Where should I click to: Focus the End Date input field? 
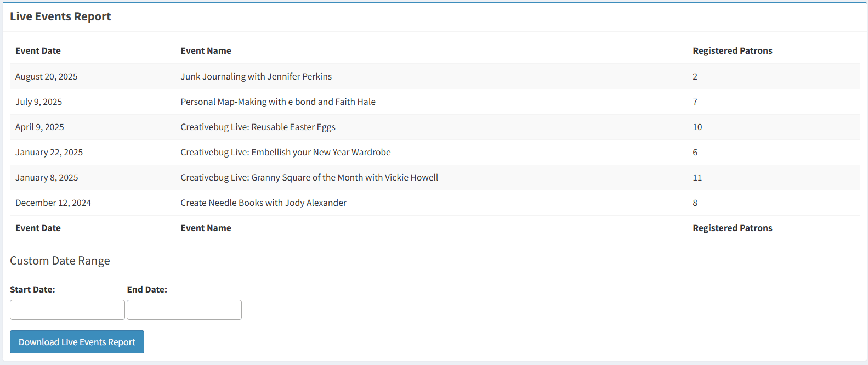pos(184,310)
